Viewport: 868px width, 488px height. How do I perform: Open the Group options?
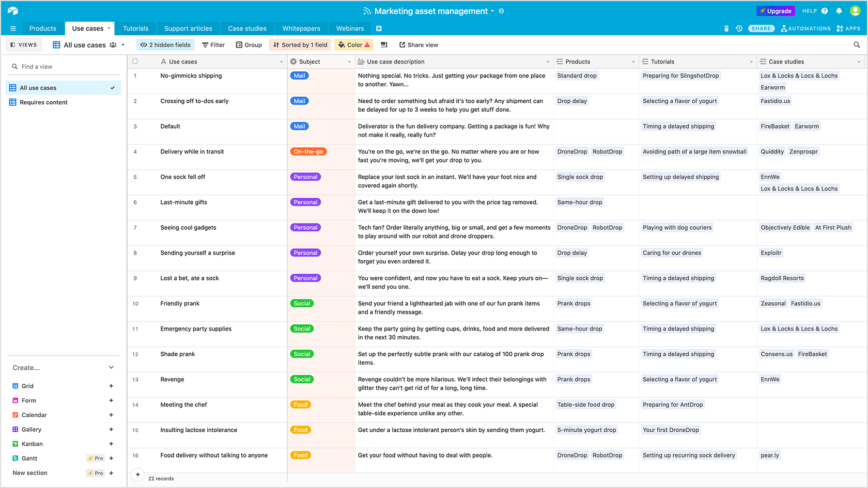point(249,45)
